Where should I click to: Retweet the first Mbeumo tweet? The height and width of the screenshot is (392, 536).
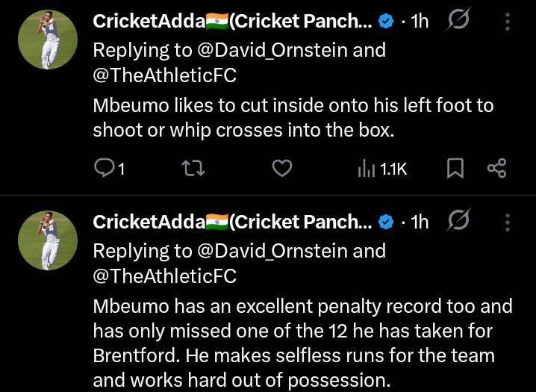(x=193, y=169)
